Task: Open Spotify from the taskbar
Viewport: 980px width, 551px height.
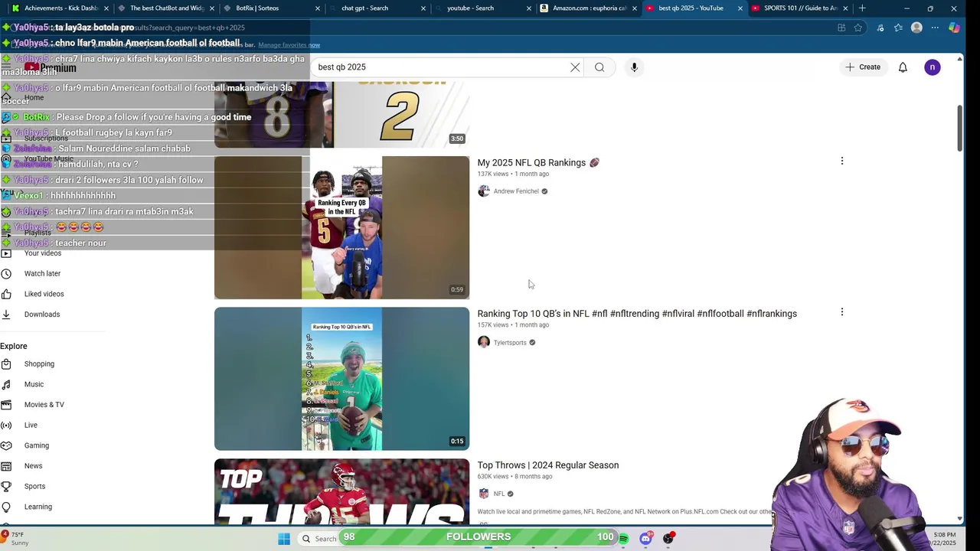Action: click(623, 539)
